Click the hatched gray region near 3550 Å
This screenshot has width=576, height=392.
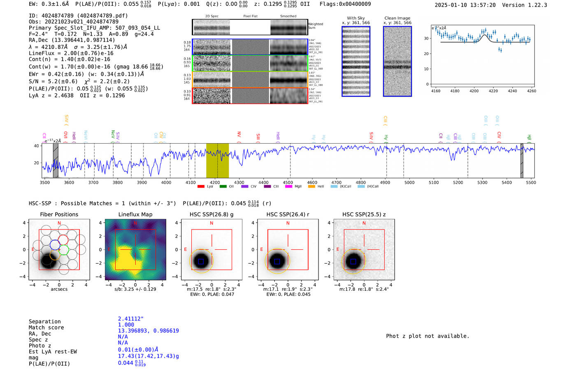pos(56,160)
